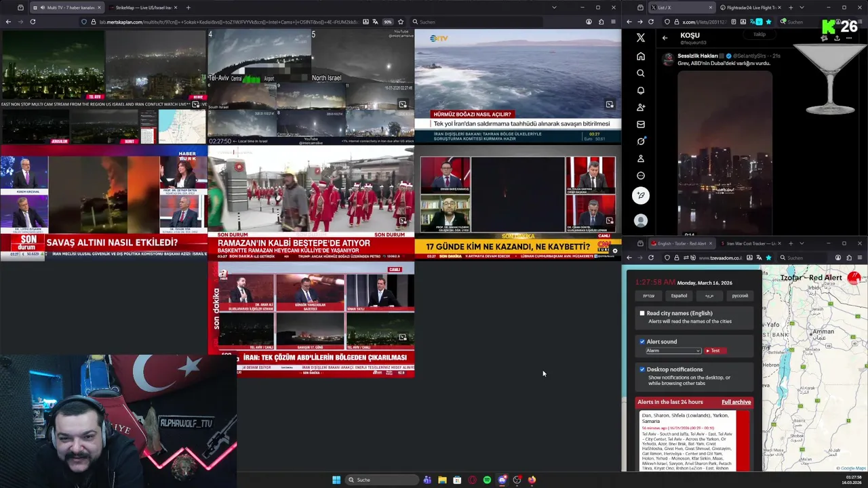
Task: Open the Alarm sound dropdown
Action: coord(673,350)
